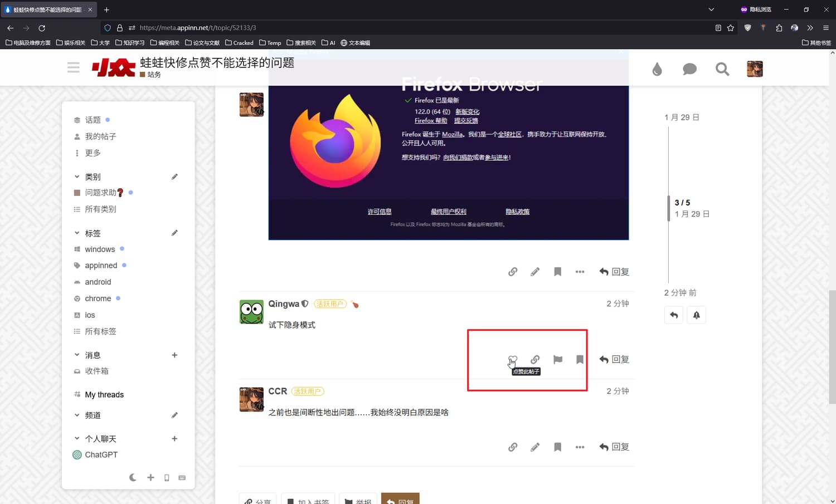836x504 pixels.
Task: Reply to Qingwa's post with 回复
Action: point(614,359)
